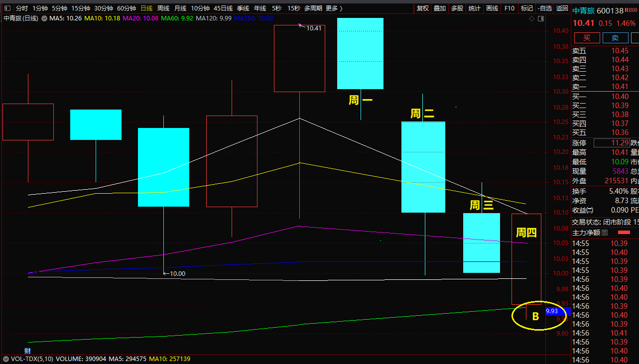This screenshot has width=639, height=364.
Task: Click the MA10: 10.18 indicator label
Action: 102,18
